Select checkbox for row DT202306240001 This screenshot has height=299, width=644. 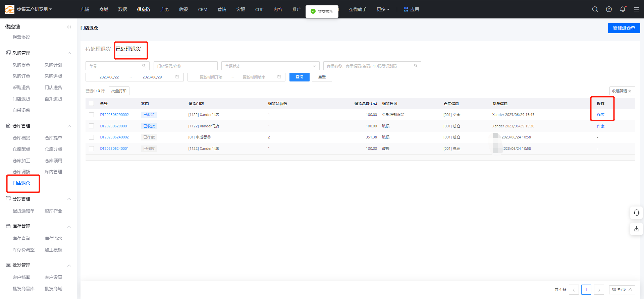pos(91,148)
